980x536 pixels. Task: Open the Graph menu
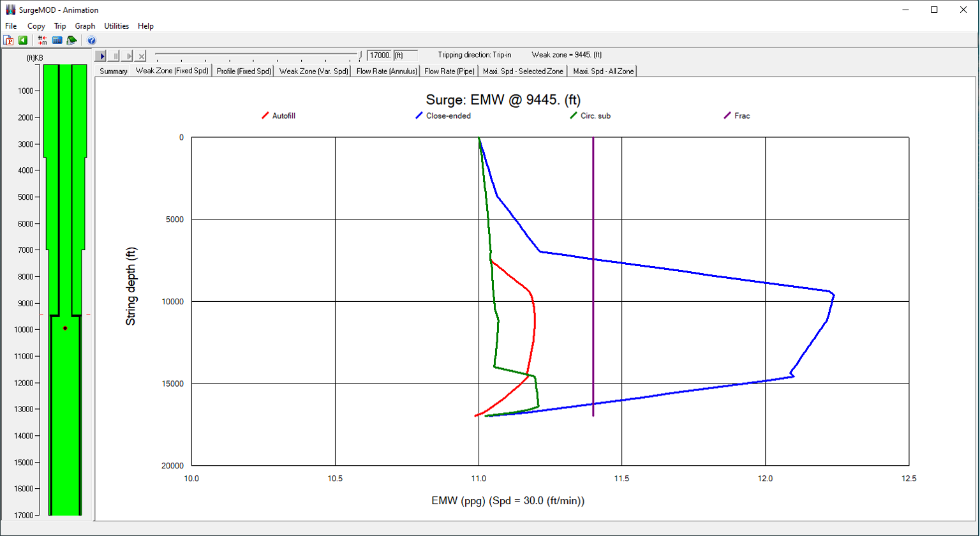(85, 26)
